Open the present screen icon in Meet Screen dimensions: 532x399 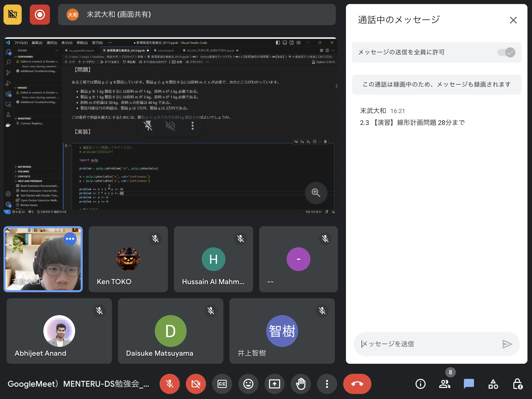point(274,384)
